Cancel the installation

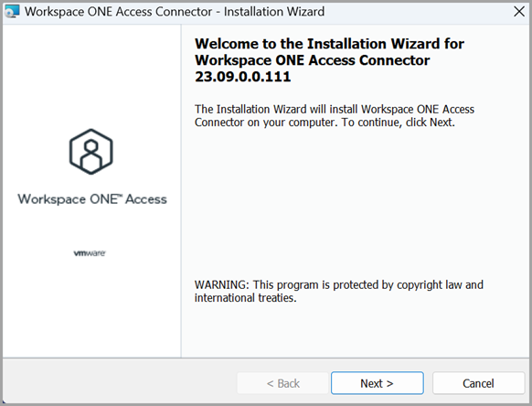(x=478, y=383)
